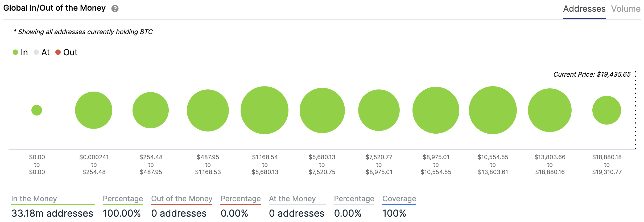Viewport: 644px width, 222px height.
Task: Click the Coverage heading
Action: pos(399,199)
